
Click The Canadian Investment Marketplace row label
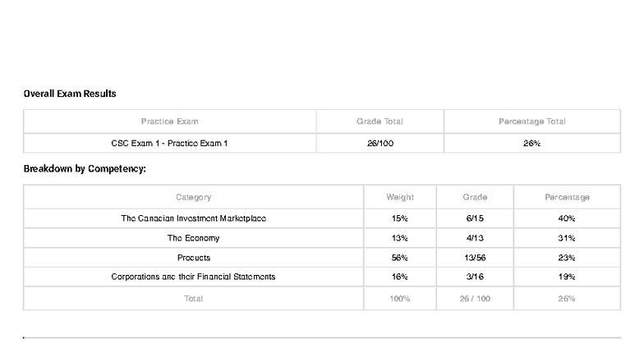193,218
